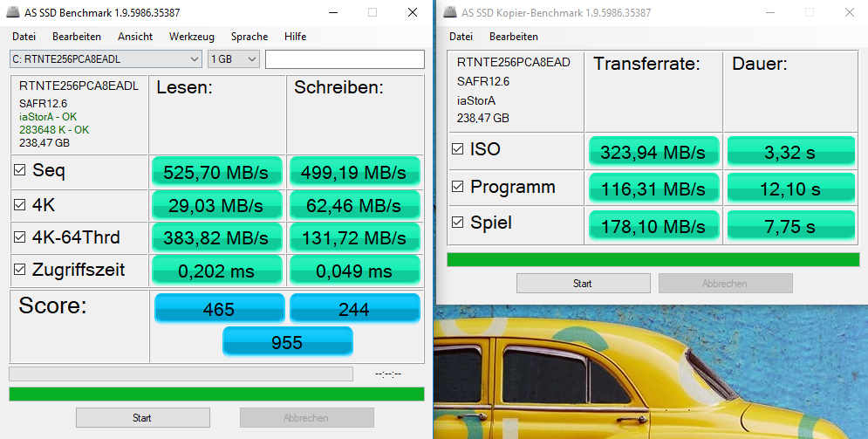Disable the Zugriffszeit checkbox
Viewport: 868px width, 439px height.
(x=19, y=271)
